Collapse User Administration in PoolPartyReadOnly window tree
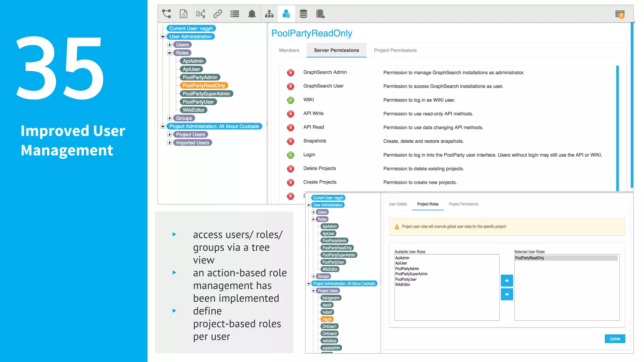This screenshot has width=644, height=362. click(163, 37)
